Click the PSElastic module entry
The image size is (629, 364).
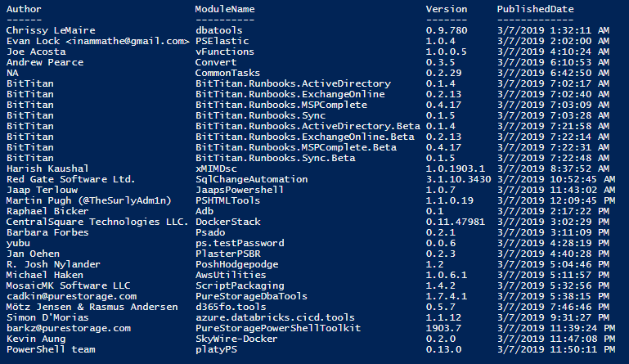tap(222, 41)
